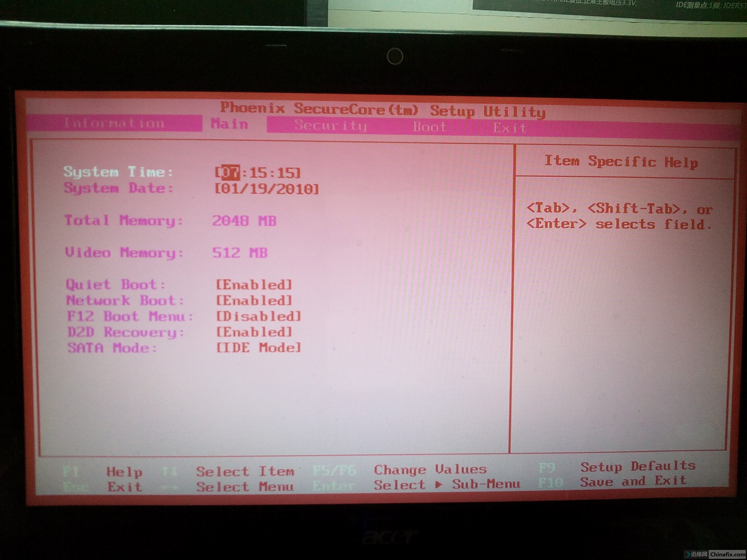Viewport: 747px width, 560px height.
Task: Select the highlighted hour field 07
Action: coord(231,172)
